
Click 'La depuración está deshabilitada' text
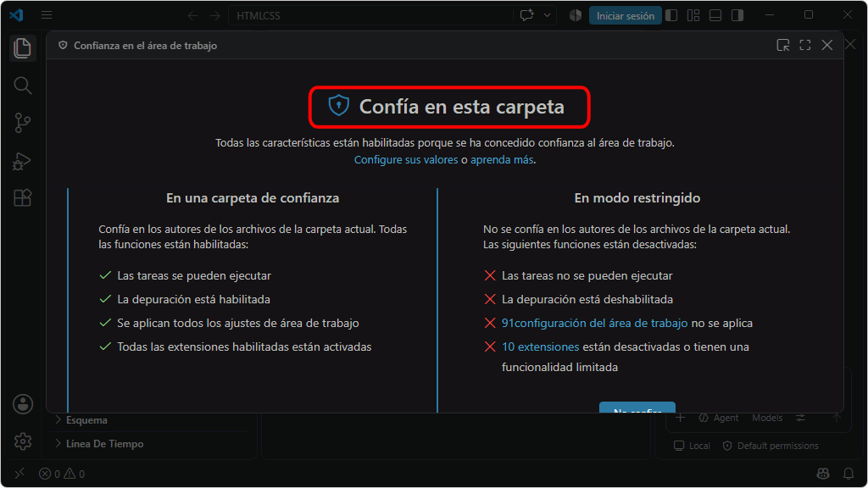coord(587,299)
